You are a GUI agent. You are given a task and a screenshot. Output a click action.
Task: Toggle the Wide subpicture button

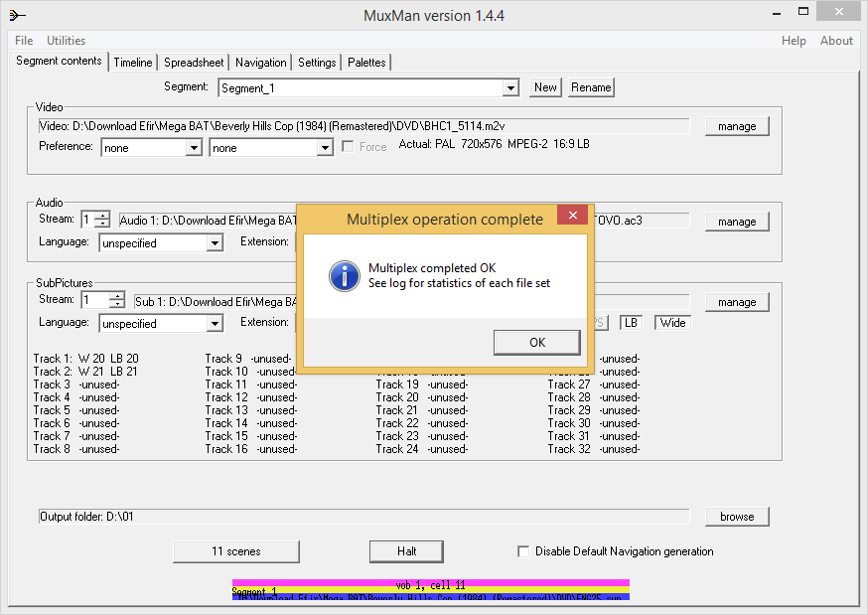(672, 323)
